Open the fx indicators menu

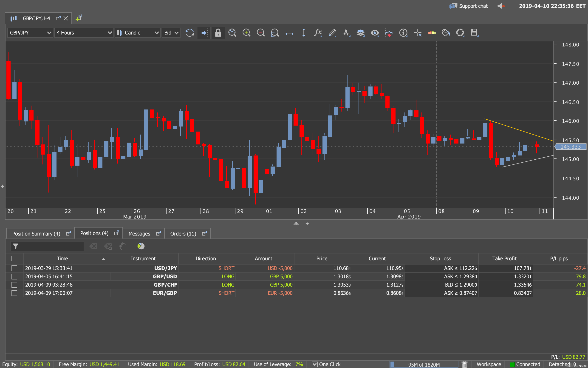(x=318, y=33)
